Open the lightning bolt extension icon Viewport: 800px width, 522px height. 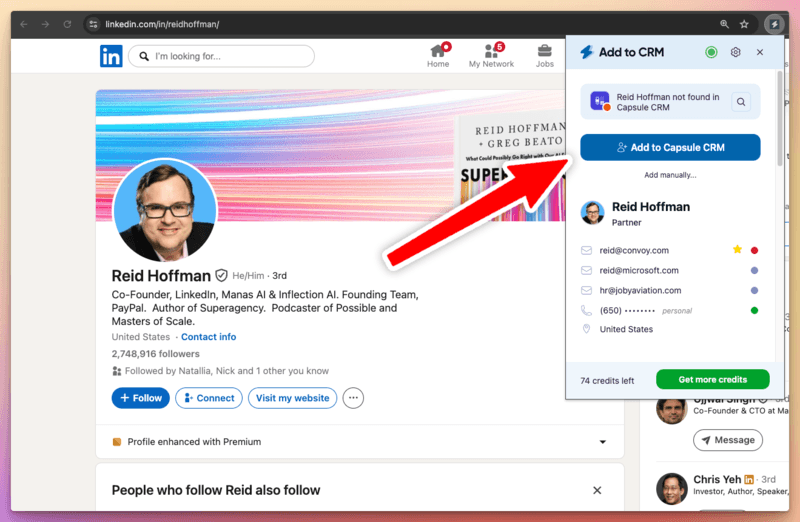click(774, 24)
